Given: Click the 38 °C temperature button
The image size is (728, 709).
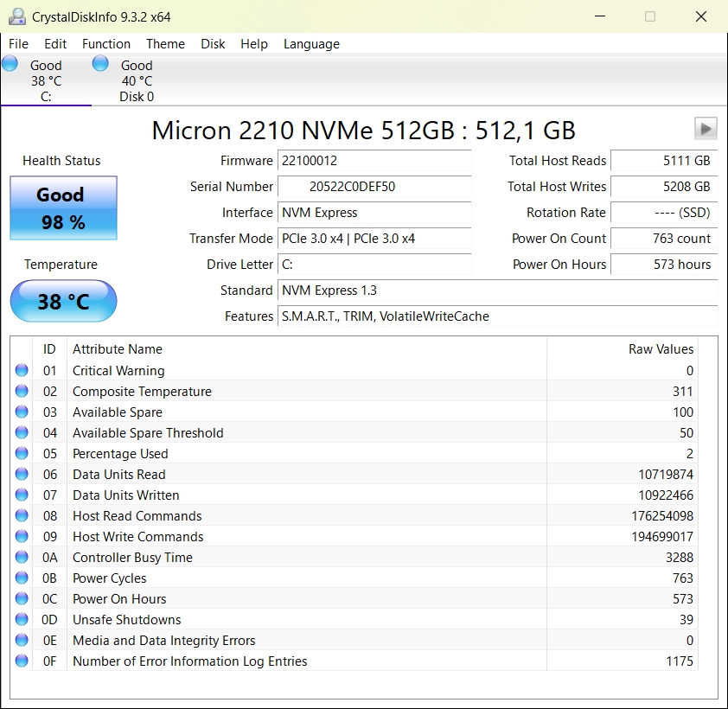Looking at the screenshot, I should [63, 302].
